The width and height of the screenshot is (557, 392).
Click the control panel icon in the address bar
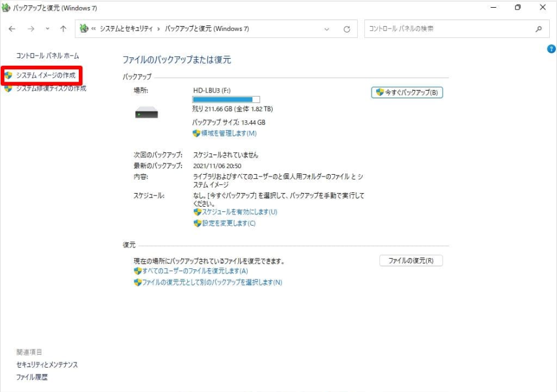84,28
